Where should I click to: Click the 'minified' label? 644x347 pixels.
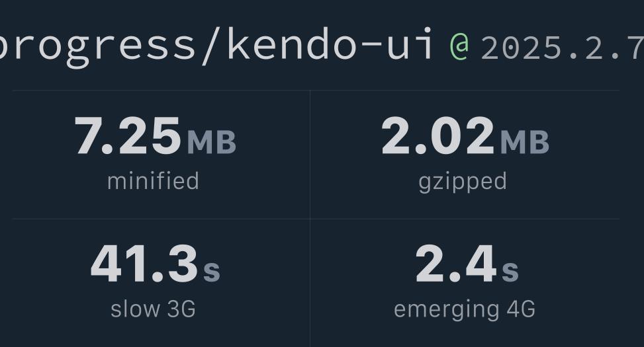[153, 181]
